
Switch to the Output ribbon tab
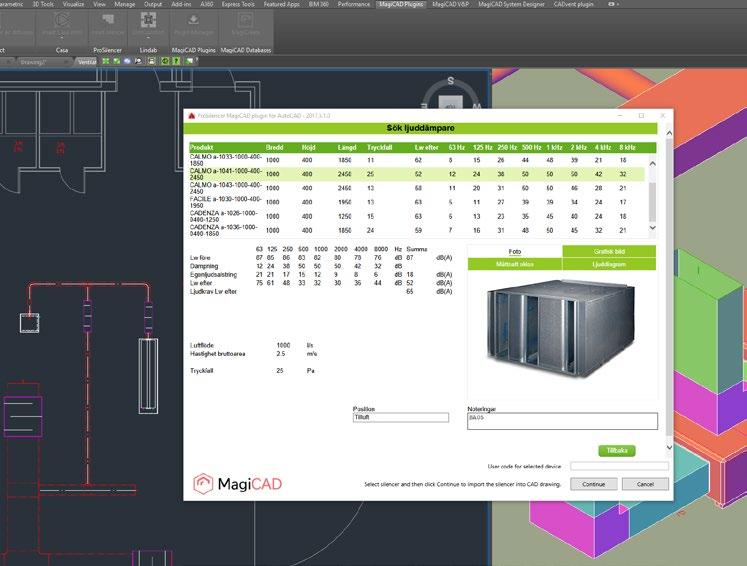pos(153,4)
